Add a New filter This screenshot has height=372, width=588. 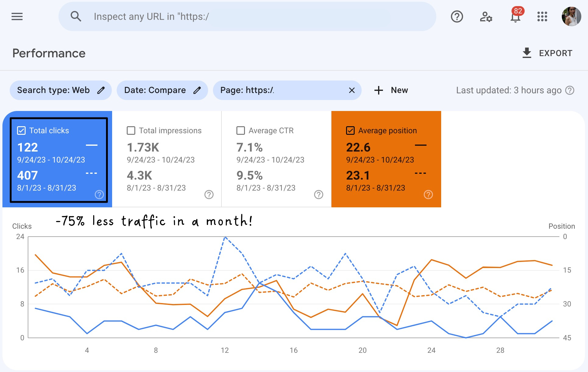pyautogui.click(x=391, y=90)
